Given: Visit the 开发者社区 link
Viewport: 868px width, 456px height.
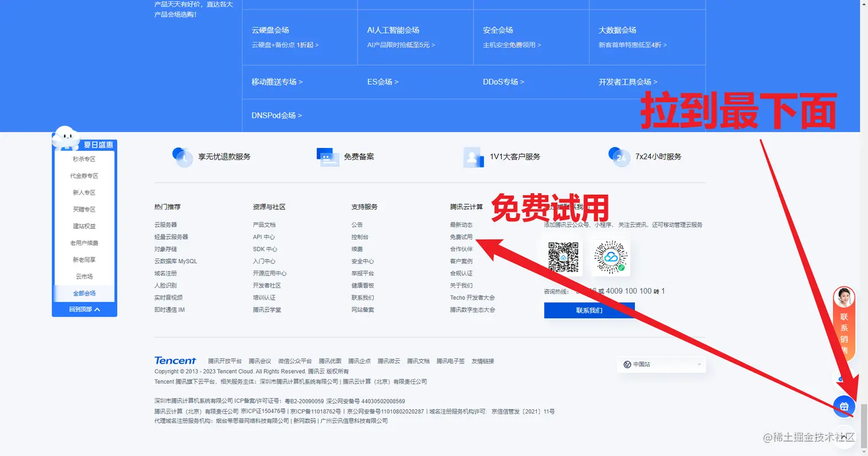Looking at the screenshot, I should click(267, 286).
